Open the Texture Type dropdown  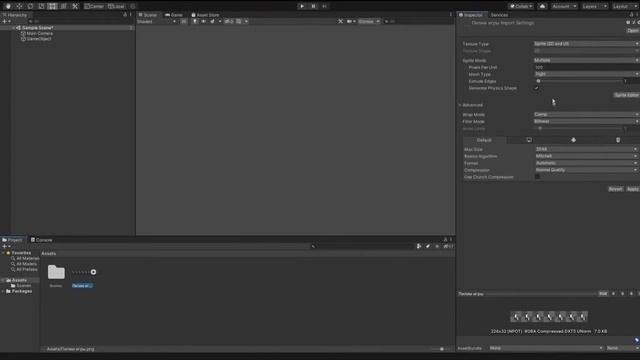(x=586, y=44)
